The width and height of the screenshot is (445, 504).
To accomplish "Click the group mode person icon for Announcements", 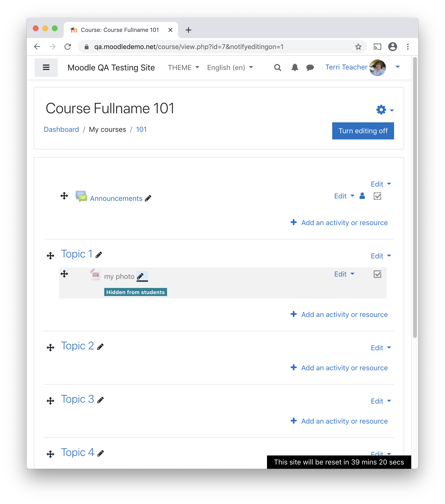I will [x=362, y=196].
